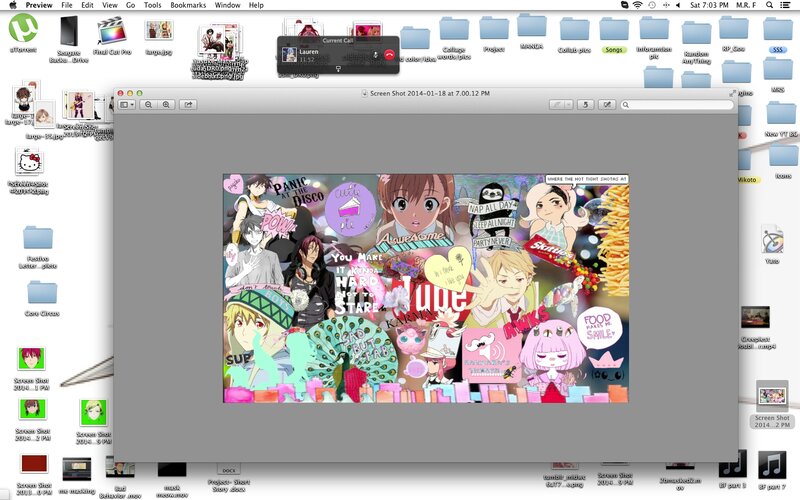Open the sidebar view dropdown in Preview
This screenshot has height=500, width=800.
click(127, 105)
